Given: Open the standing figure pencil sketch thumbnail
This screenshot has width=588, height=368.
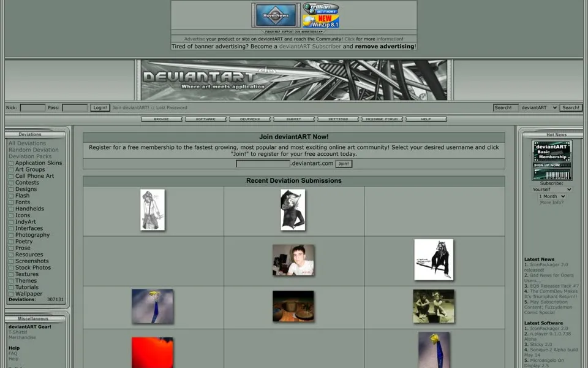Looking at the screenshot, I should (153, 210).
